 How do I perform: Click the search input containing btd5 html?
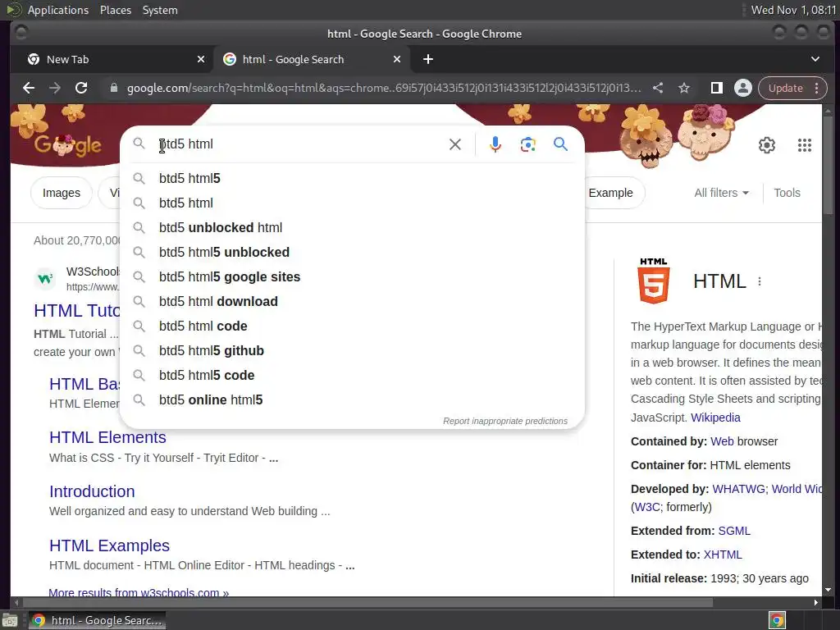coord(300,144)
